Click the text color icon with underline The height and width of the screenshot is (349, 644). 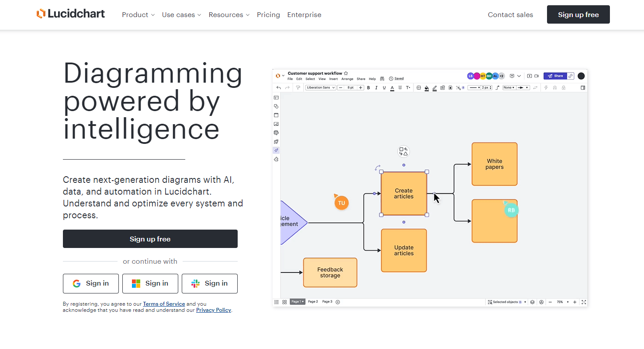pos(392,88)
